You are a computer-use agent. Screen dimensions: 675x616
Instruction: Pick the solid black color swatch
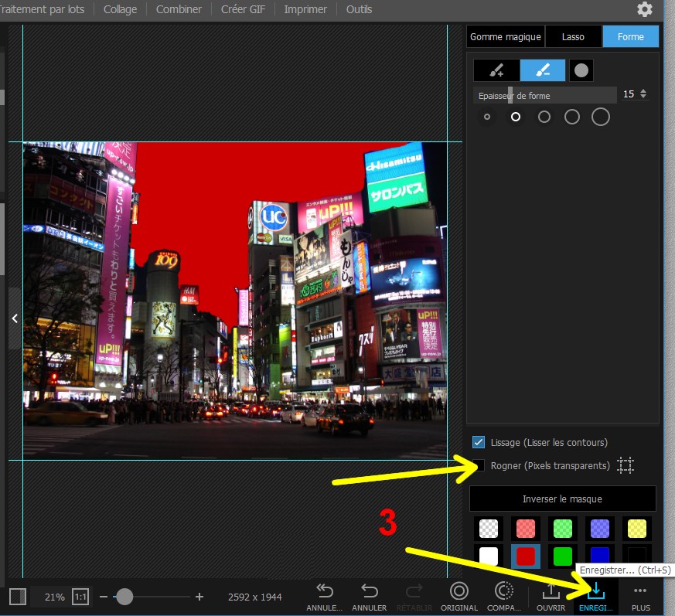click(x=636, y=555)
